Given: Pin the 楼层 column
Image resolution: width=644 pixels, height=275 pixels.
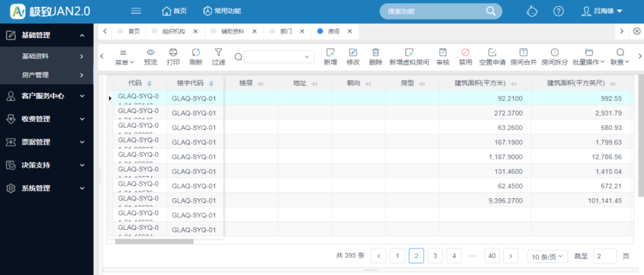Looking at the screenshot, I should (x=260, y=83).
